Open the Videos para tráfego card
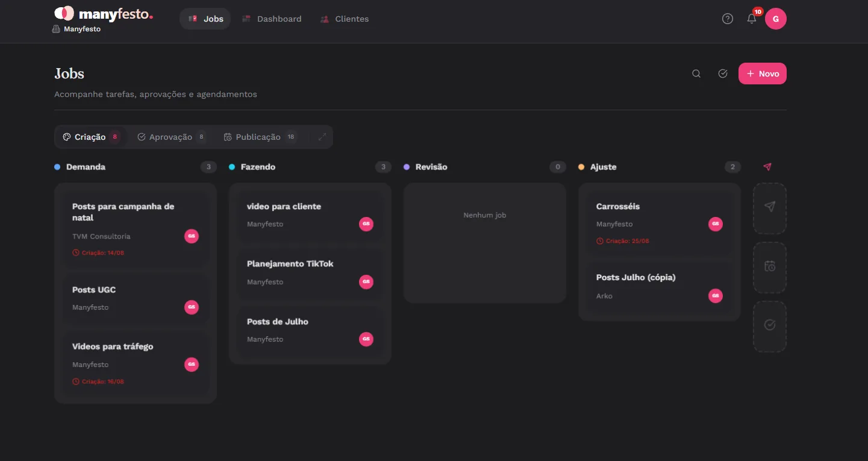Image resolution: width=868 pixels, height=461 pixels. [x=136, y=363]
